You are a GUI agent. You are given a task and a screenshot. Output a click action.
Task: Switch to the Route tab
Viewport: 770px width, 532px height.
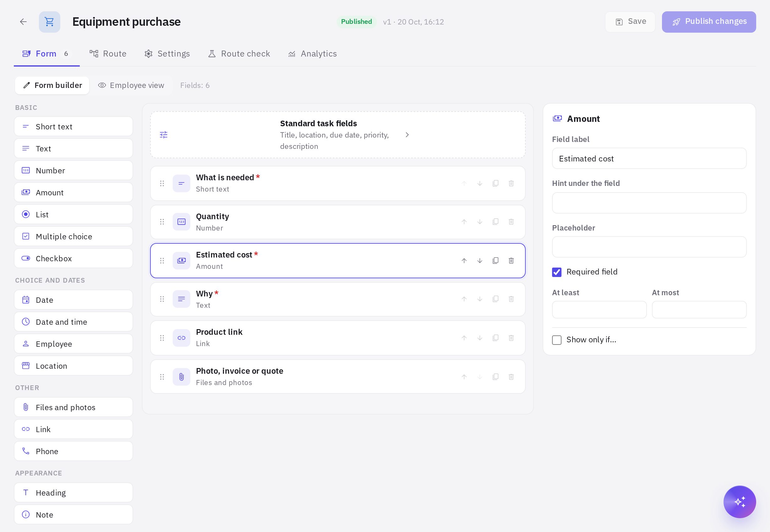click(108, 54)
